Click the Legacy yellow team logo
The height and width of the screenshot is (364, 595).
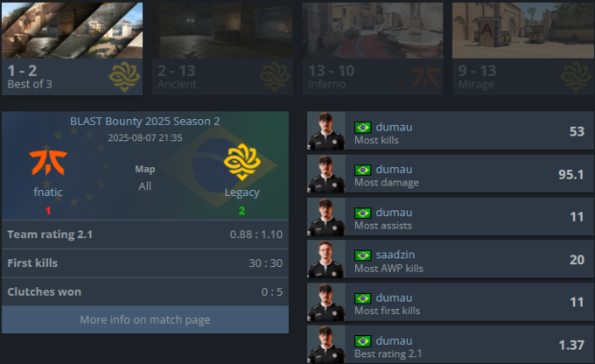point(242,162)
